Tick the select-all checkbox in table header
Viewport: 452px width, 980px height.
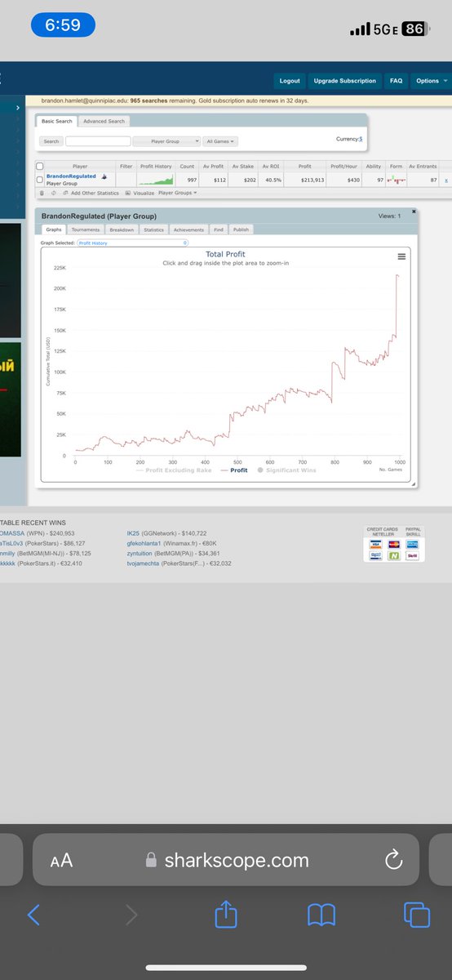click(x=40, y=166)
